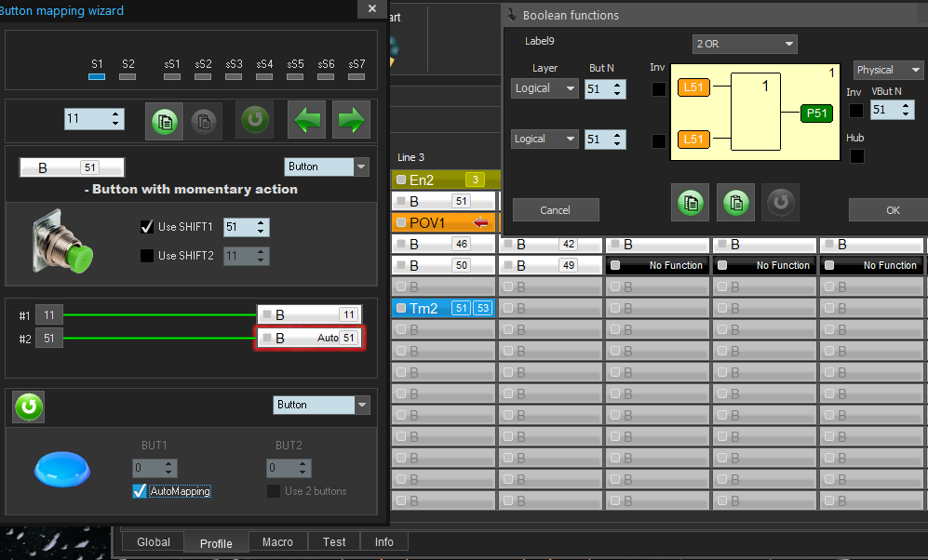Enable the Use SHIFT2 checkbox

point(146,255)
